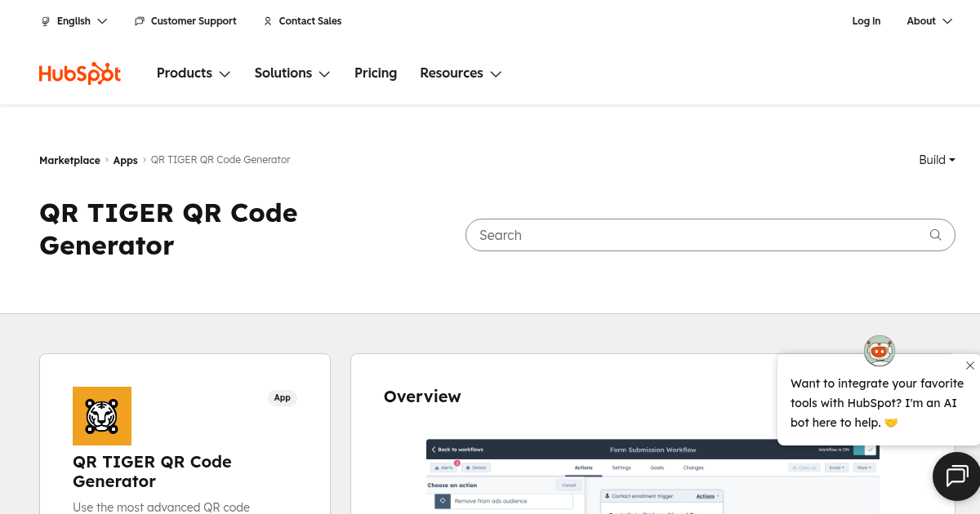The height and width of the screenshot is (514, 980).
Task: Click the QR TIGER app logo
Action: click(x=102, y=416)
